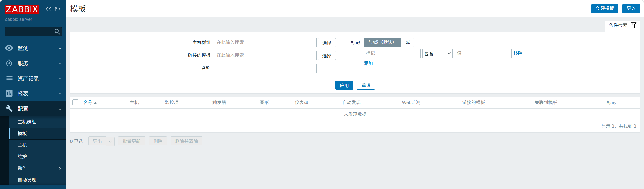Select 或 tag mode
644x189 pixels.
(408, 42)
